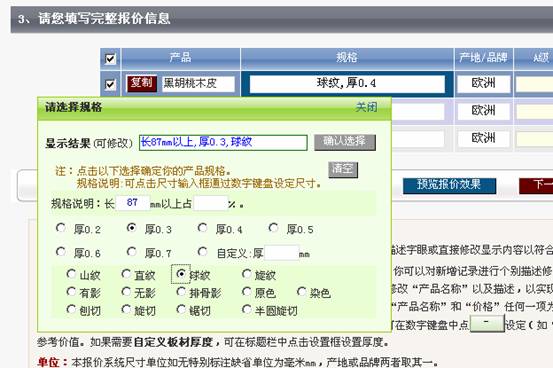The image size is (553, 368).
Task: Click the 显示结果 editable text field
Action: pyautogui.click(x=223, y=143)
